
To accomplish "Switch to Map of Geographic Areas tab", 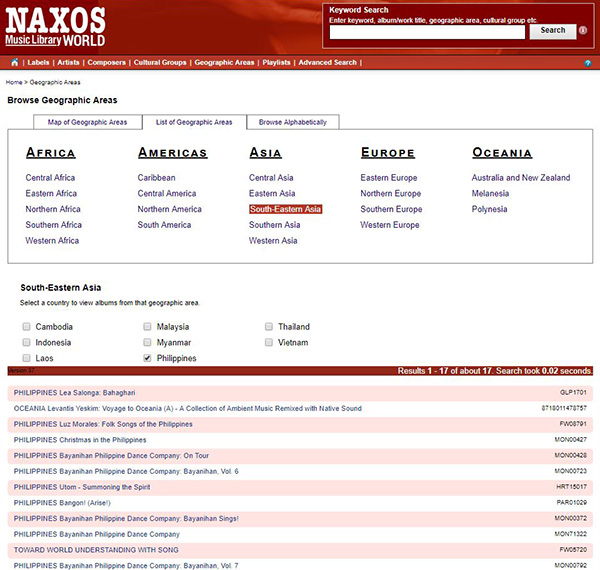I will pos(88,122).
